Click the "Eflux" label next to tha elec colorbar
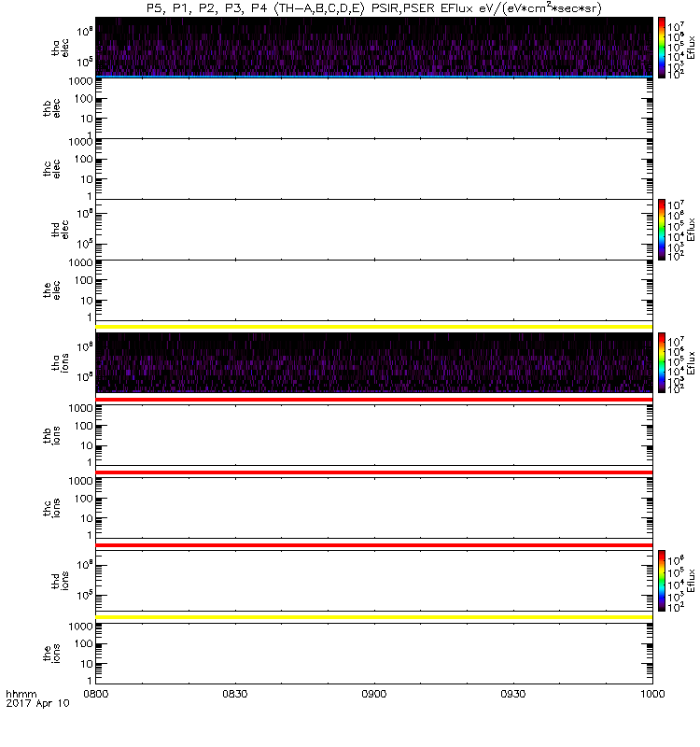 (691, 48)
